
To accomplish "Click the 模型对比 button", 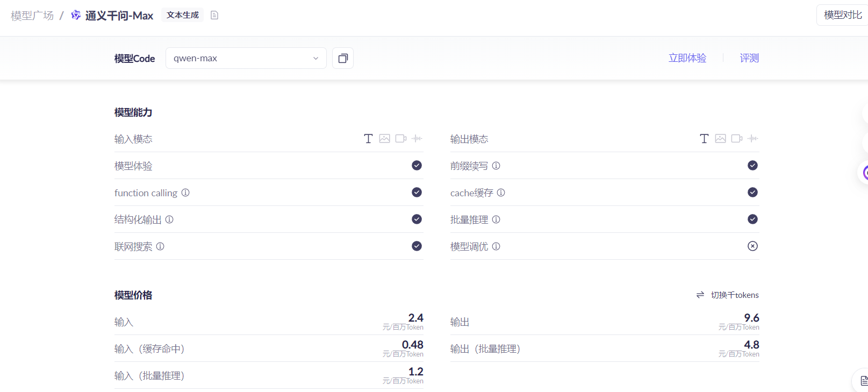I will coord(842,15).
